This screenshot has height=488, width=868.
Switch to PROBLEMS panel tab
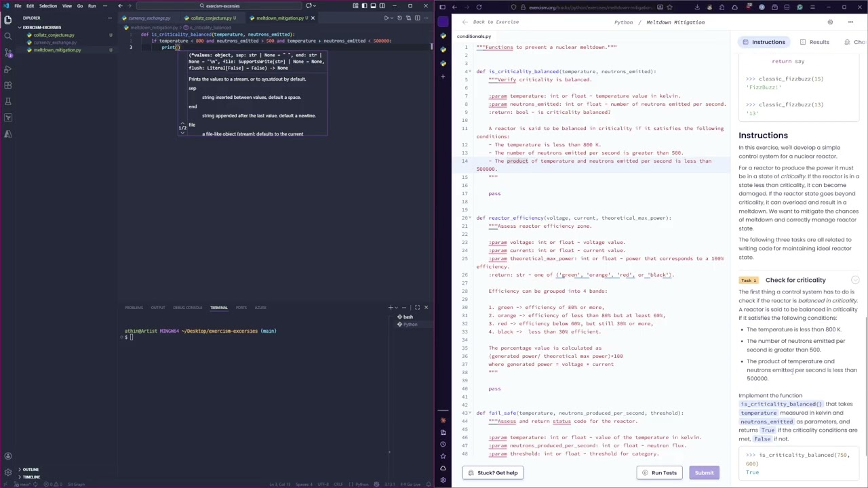tap(134, 308)
